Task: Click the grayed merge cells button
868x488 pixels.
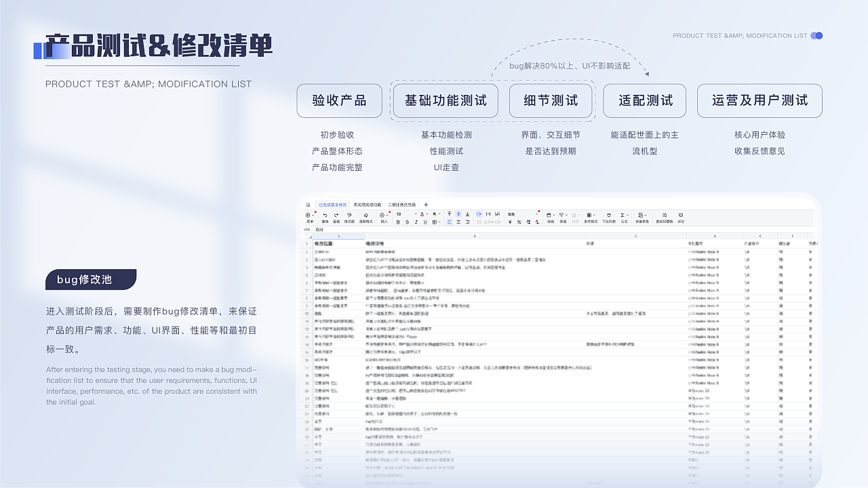Action: pyautogui.click(x=488, y=222)
